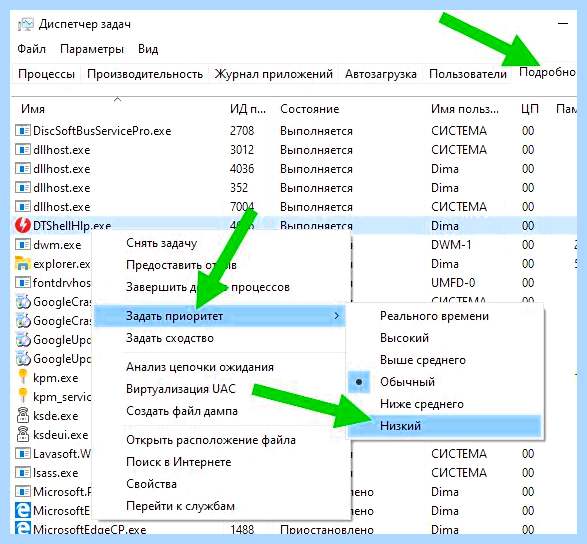Switch to the Производительность tab
The width and height of the screenshot is (587, 544).
tap(145, 74)
